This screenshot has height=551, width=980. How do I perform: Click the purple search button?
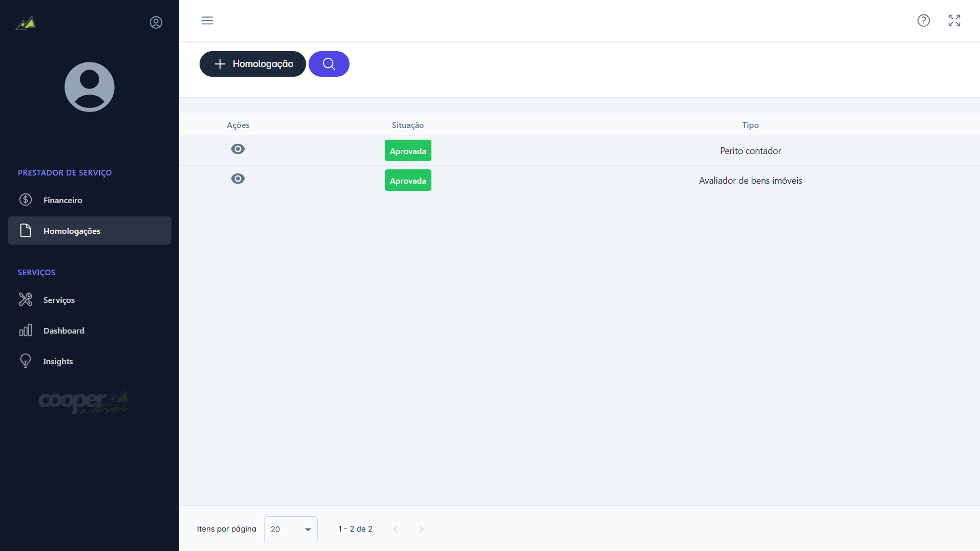(329, 64)
